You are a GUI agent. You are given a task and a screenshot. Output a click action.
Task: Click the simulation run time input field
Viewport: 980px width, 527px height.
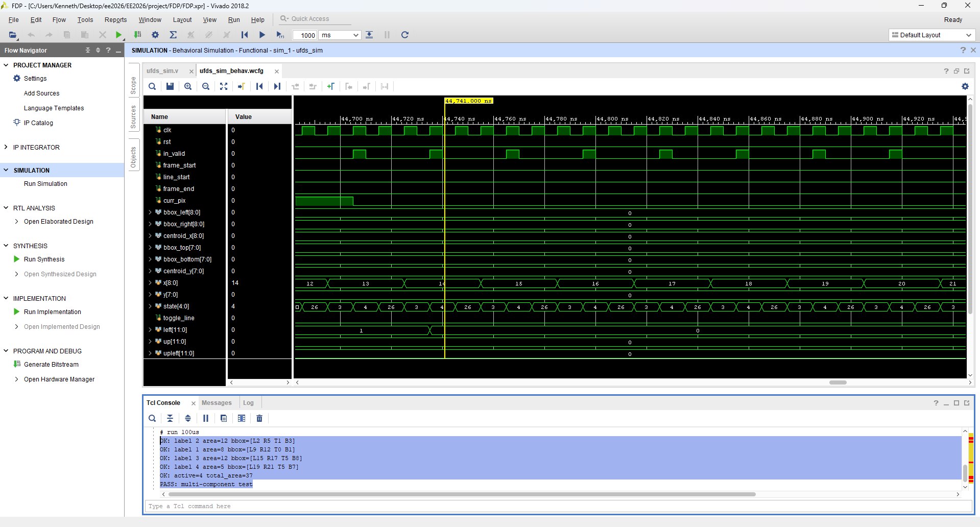305,35
